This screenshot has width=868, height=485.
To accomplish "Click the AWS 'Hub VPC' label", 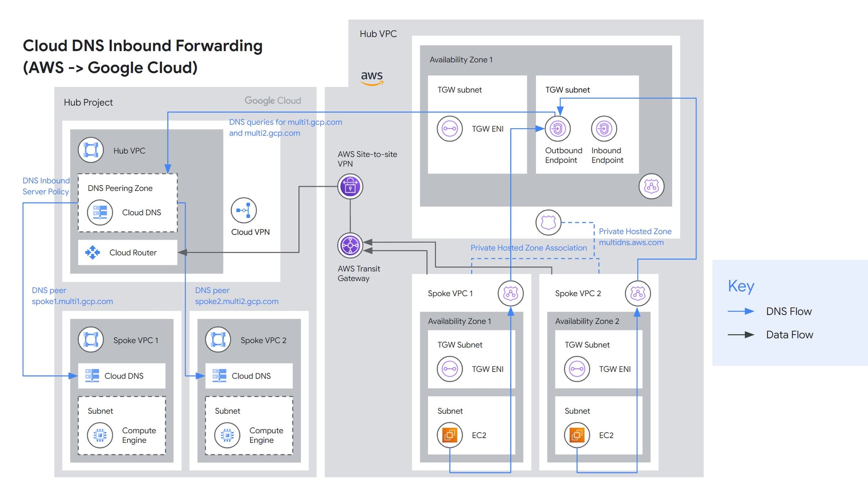I will coord(378,34).
